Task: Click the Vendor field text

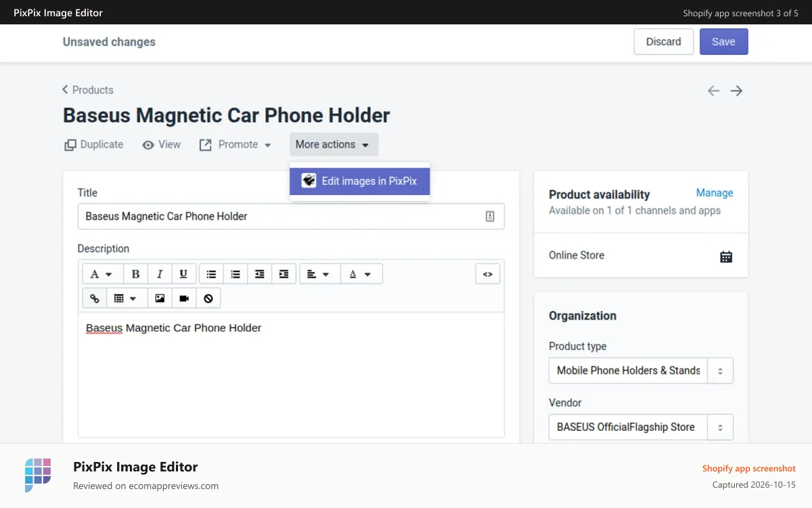Action: 626,427
